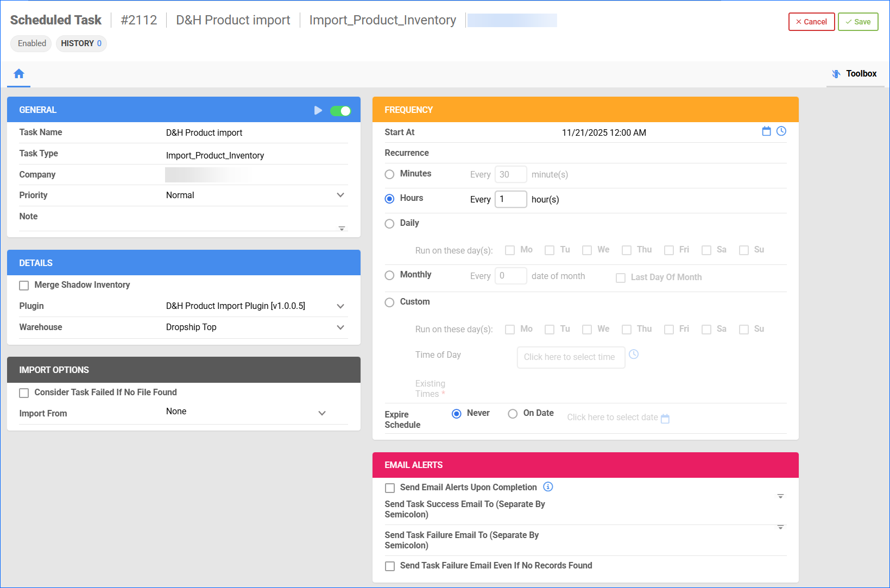Open the HISTORY tab
Viewport: 890px width, 588px height.
tap(81, 43)
